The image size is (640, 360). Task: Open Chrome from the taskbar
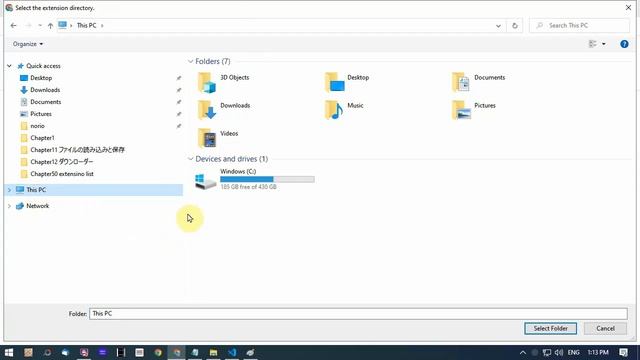158,352
